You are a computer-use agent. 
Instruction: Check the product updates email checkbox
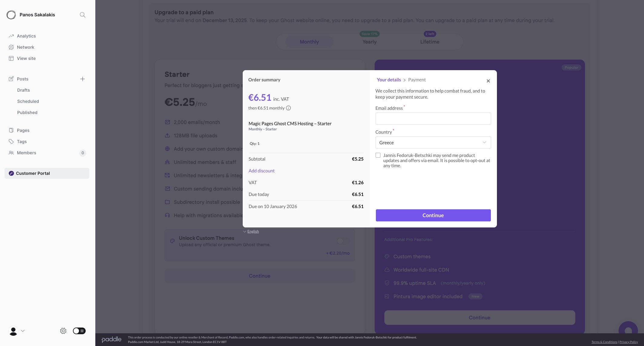point(378,155)
